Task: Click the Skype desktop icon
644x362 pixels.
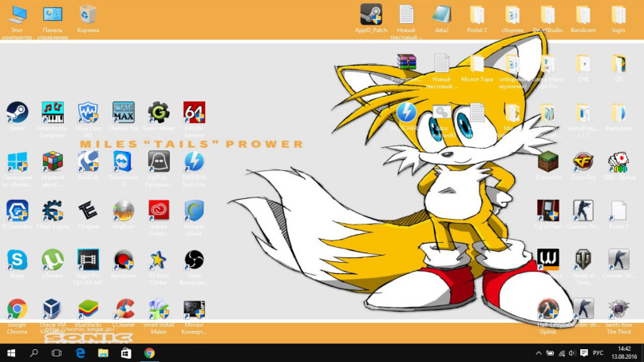Action: pyautogui.click(x=17, y=260)
